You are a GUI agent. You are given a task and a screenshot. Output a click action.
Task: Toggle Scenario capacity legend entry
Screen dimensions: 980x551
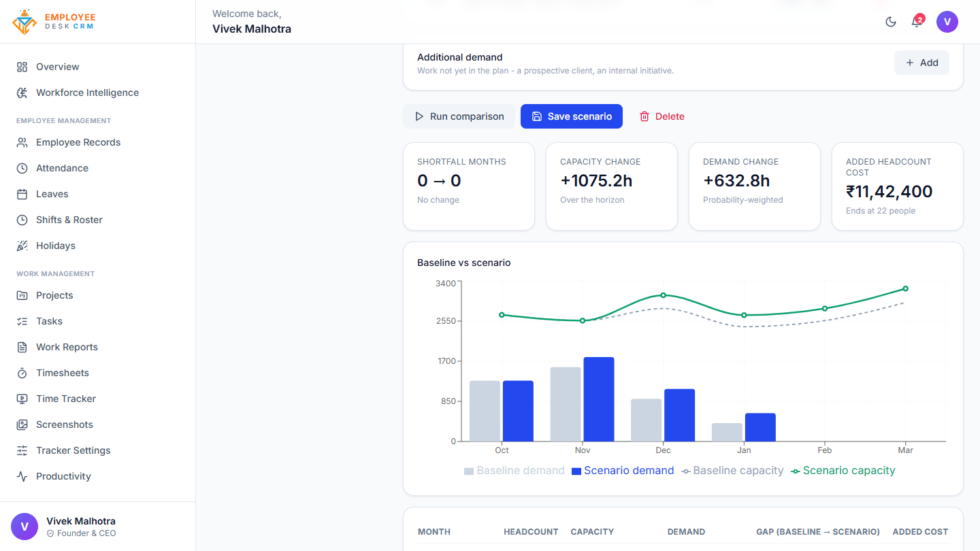click(x=843, y=471)
